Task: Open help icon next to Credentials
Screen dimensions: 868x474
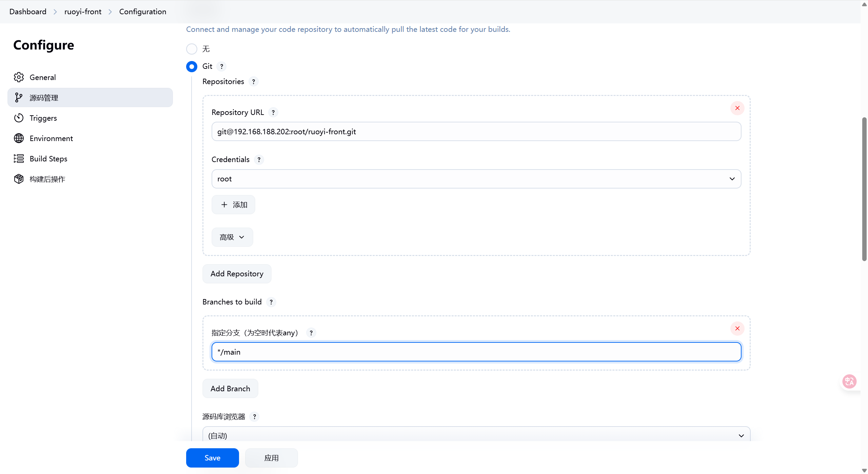Action: tap(259, 160)
